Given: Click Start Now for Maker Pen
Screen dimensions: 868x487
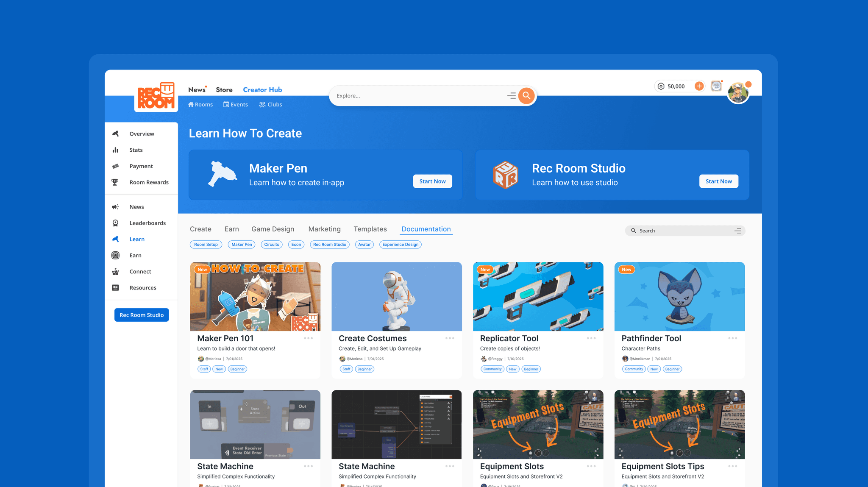Looking at the screenshot, I should [433, 181].
